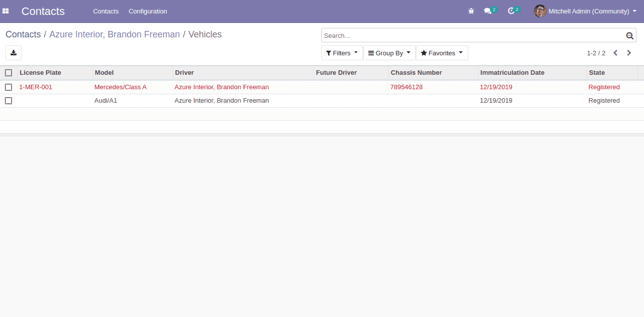Click Registered state in Mercedes row
Image resolution: width=644 pixels, height=317 pixels.
(x=604, y=87)
